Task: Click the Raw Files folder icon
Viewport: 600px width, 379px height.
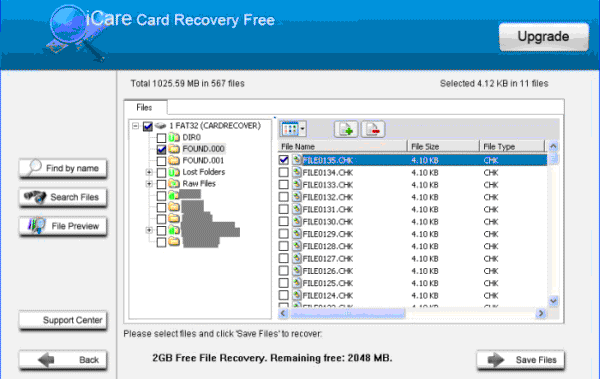Action: point(174,184)
